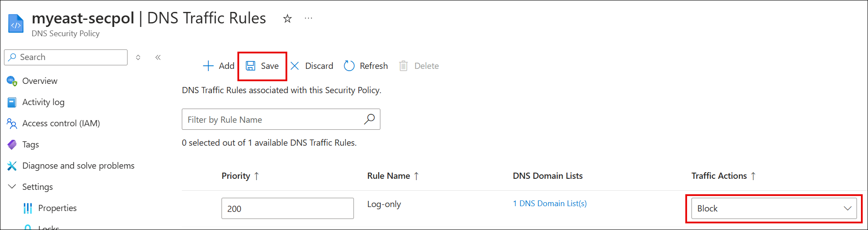
Task: Click the IAM people icon
Action: (x=12, y=123)
